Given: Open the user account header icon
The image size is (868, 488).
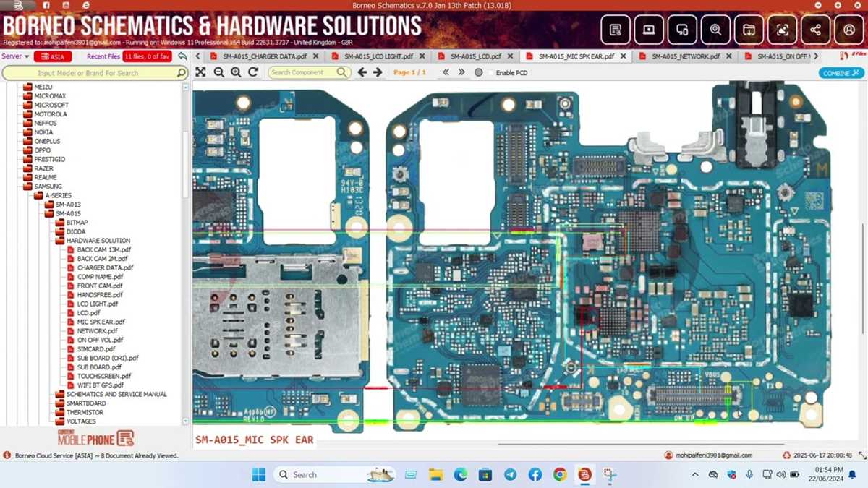Looking at the screenshot, I should point(849,30).
